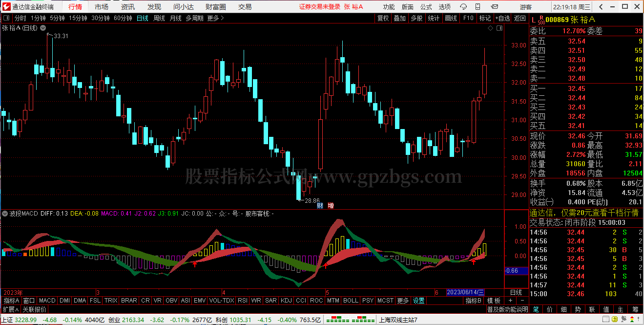The width and height of the screenshot is (644, 325).
Task: Click the 关联报价 button
Action: [x=35, y=309]
